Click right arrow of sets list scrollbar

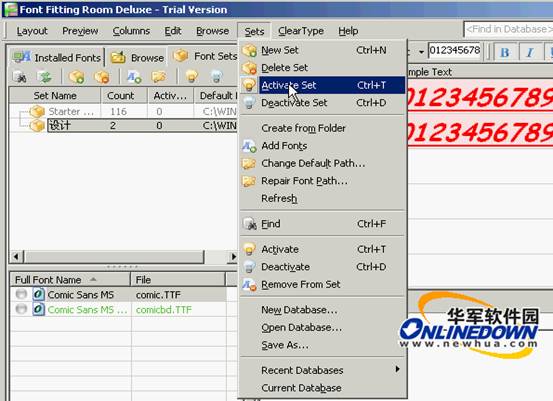[233, 256]
